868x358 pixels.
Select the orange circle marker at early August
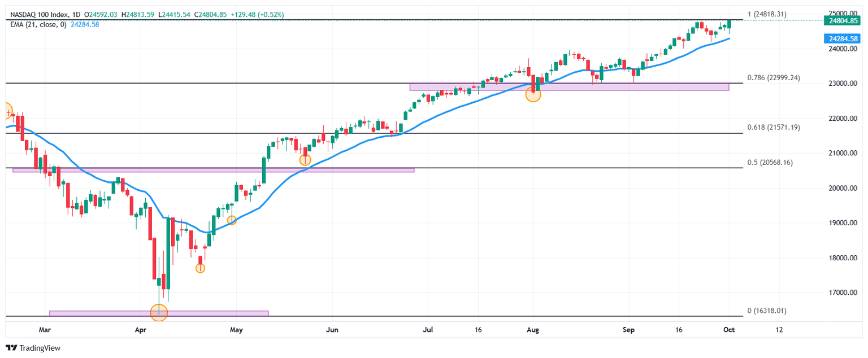533,94
